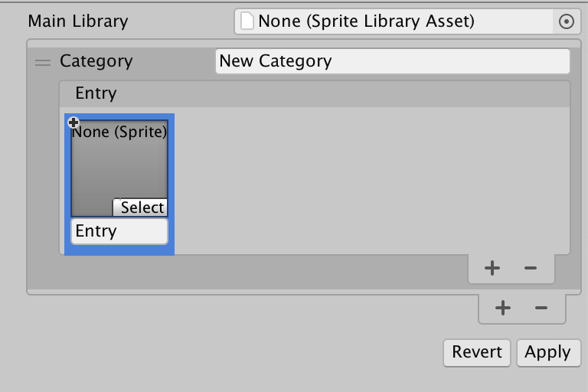Click the New Category name field

pyautogui.click(x=393, y=61)
